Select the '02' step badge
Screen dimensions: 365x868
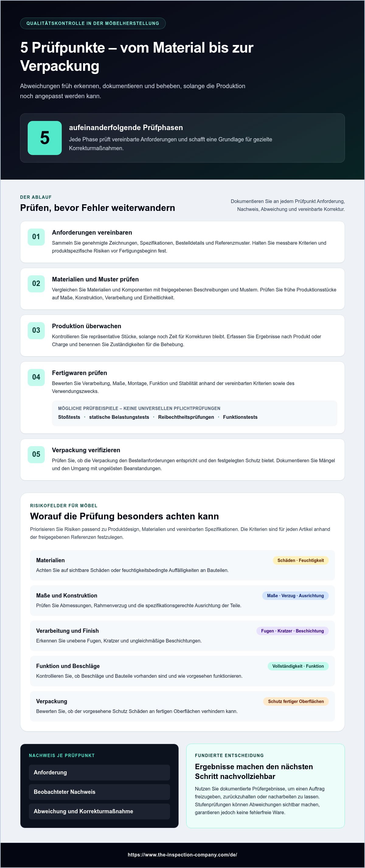tap(36, 283)
